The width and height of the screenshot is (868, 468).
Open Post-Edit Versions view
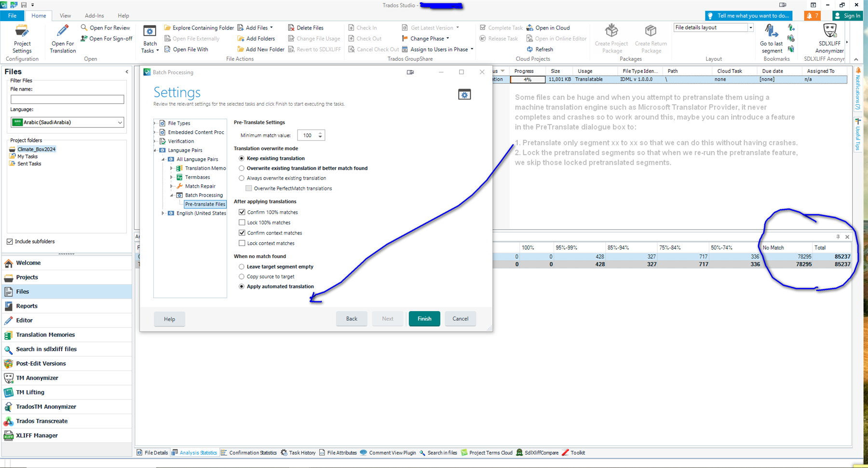click(x=67, y=364)
